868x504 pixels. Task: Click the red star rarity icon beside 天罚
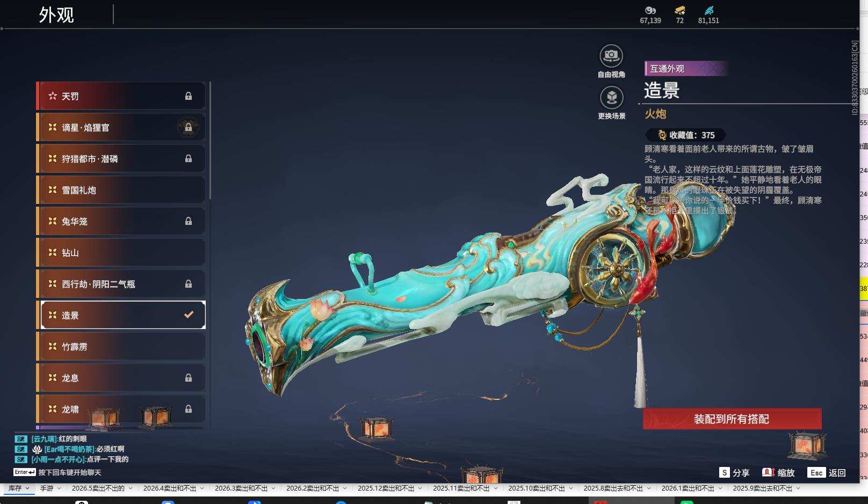[x=53, y=96]
